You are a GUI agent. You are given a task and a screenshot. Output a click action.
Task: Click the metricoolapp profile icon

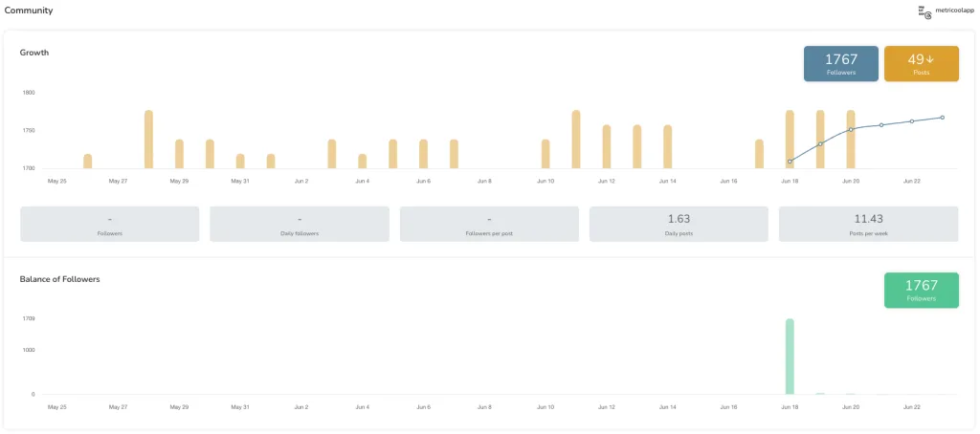925,11
